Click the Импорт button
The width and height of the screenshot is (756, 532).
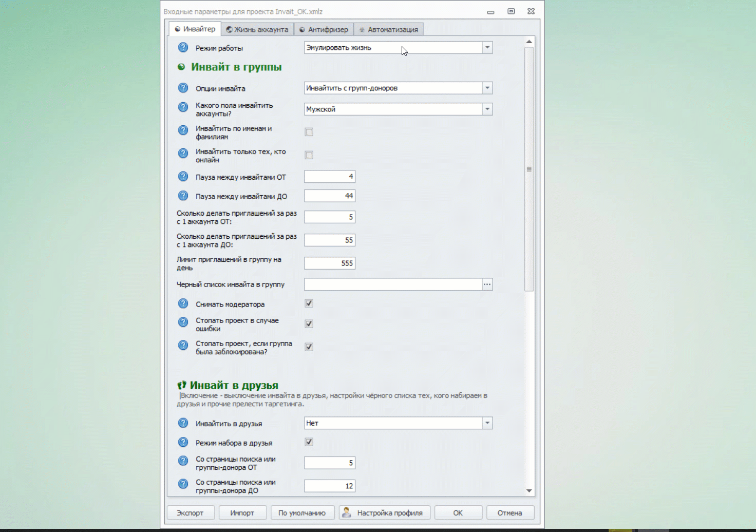click(x=242, y=512)
